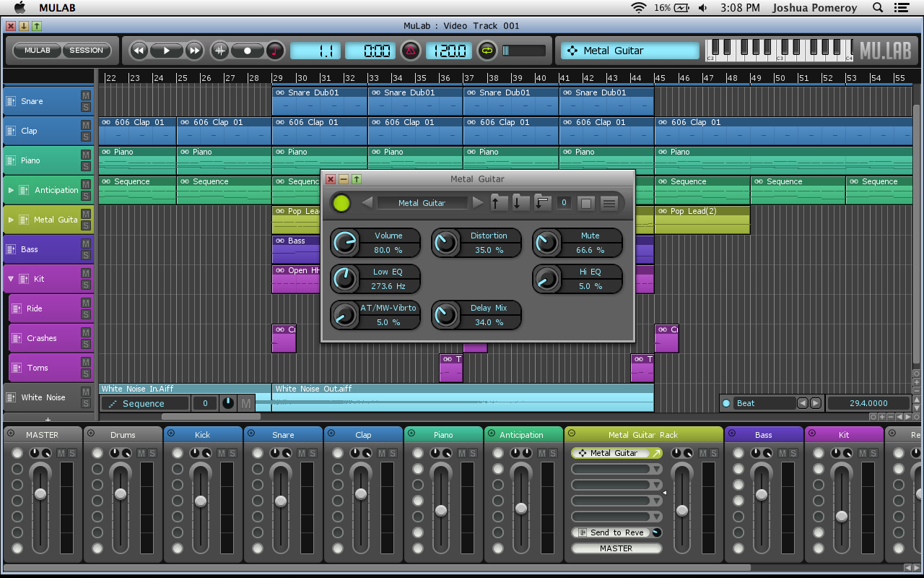Solo the Kick mixer strip
Viewport: 924px width, 578px height.
(232, 453)
